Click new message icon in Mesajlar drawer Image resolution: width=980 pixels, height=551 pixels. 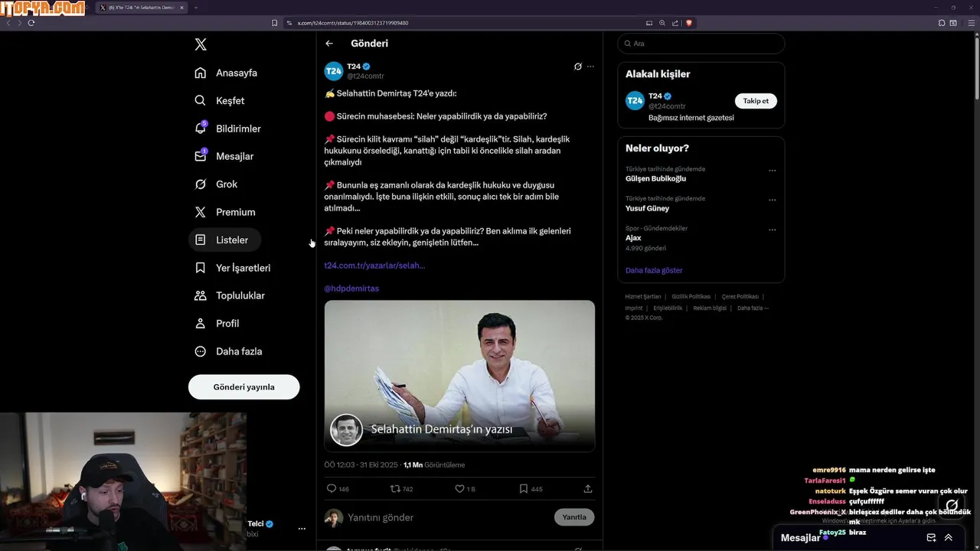931,538
